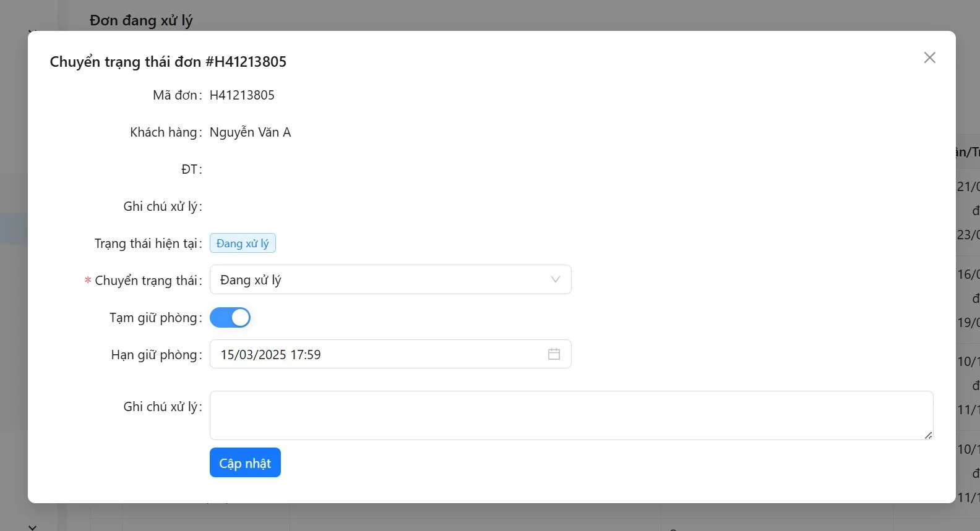Grab the textarea resize handle corner
980x531 pixels.
click(928, 435)
